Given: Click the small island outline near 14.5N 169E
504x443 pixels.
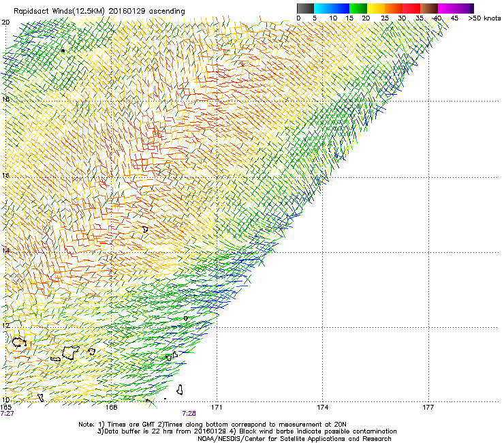Looking at the screenshot, I should pyautogui.click(x=145, y=230).
